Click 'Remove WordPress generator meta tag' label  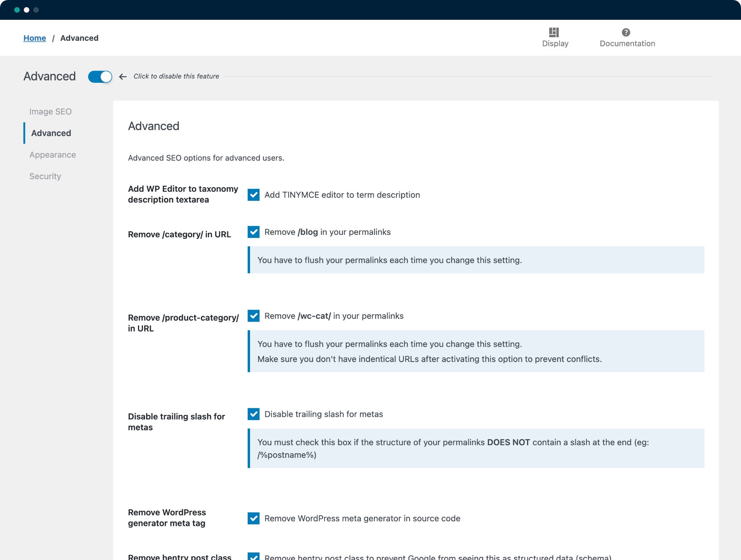[x=167, y=518]
